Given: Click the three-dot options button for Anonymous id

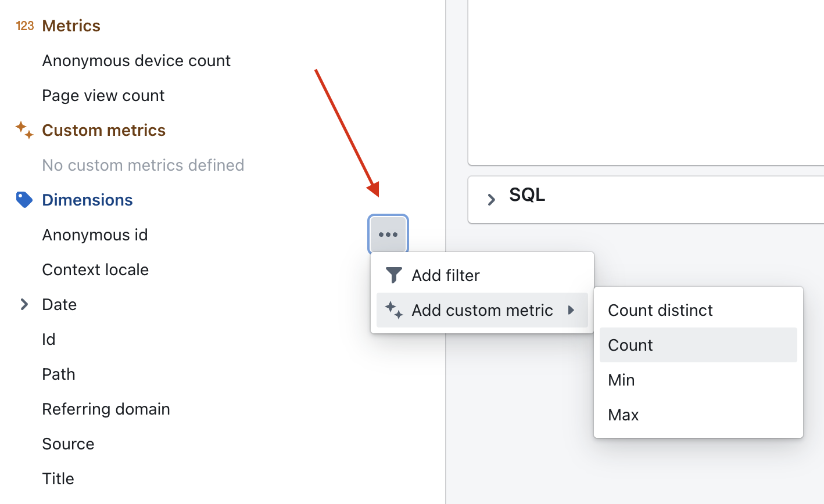Looking at the screenshot, I should pos(388,235).
